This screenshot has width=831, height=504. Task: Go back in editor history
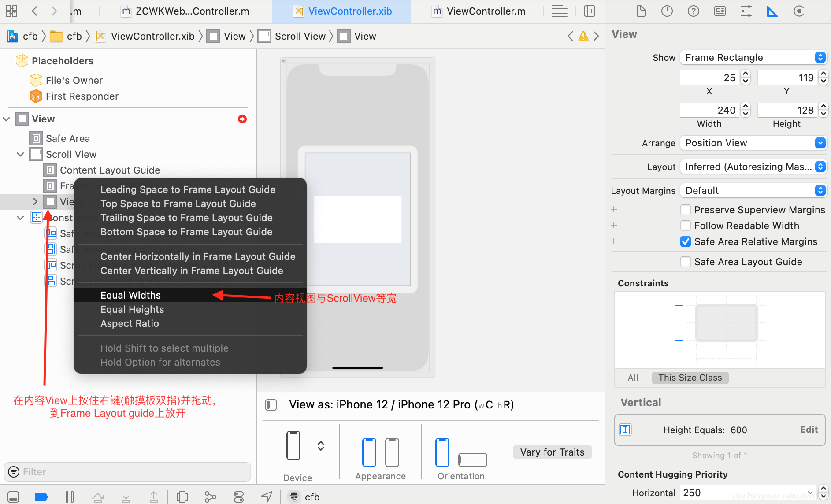[x=35, y=11]
